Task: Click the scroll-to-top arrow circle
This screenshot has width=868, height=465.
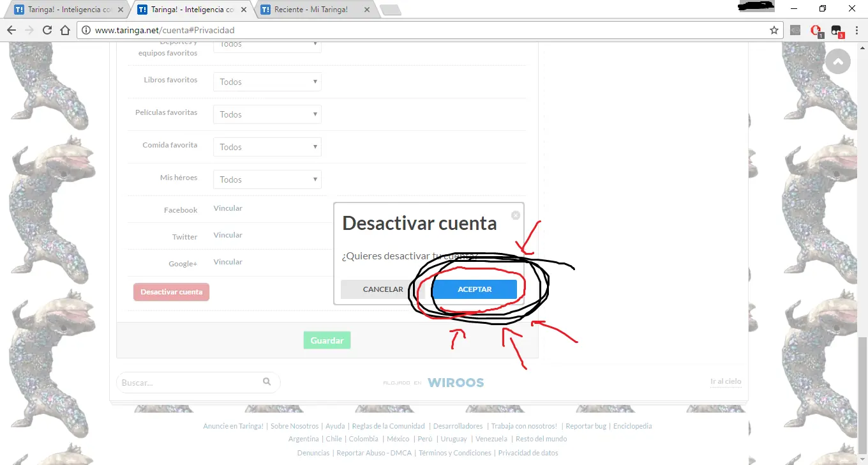Action: click(x=837, y=61)
